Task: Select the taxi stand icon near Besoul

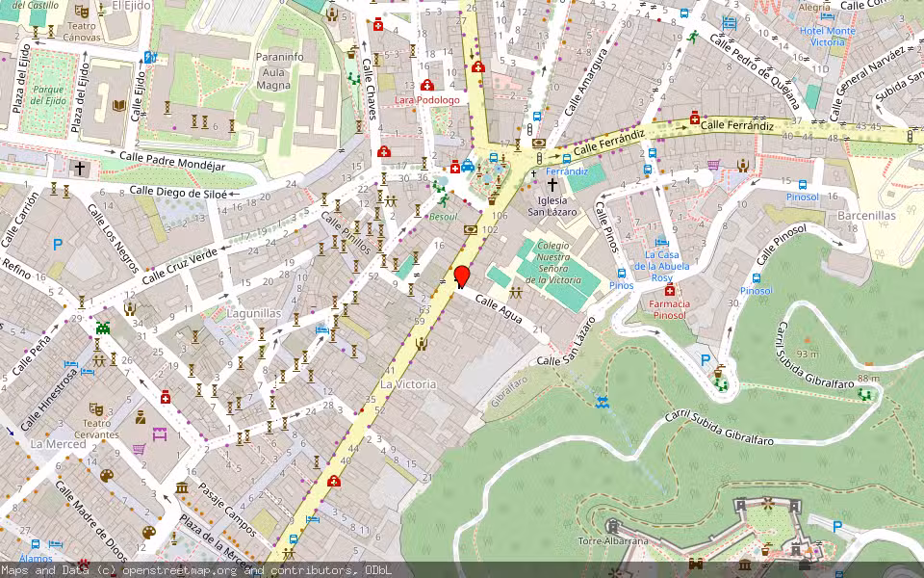Action: 468,167
